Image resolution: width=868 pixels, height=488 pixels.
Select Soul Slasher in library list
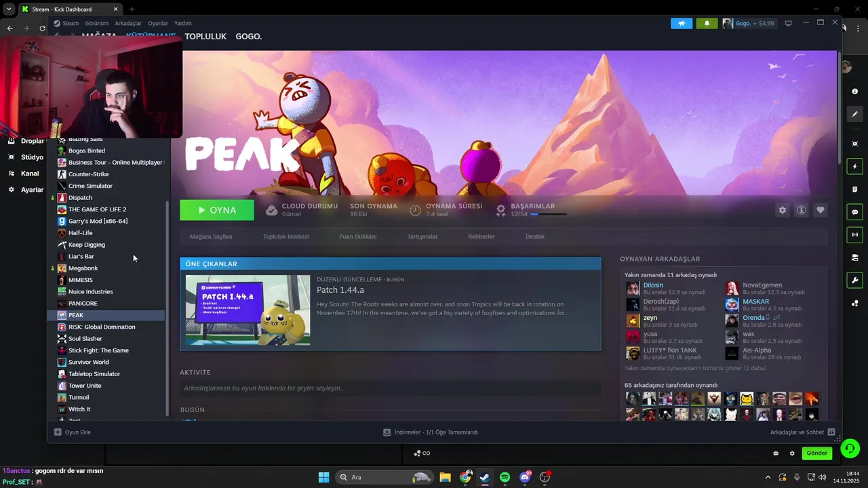85,339
